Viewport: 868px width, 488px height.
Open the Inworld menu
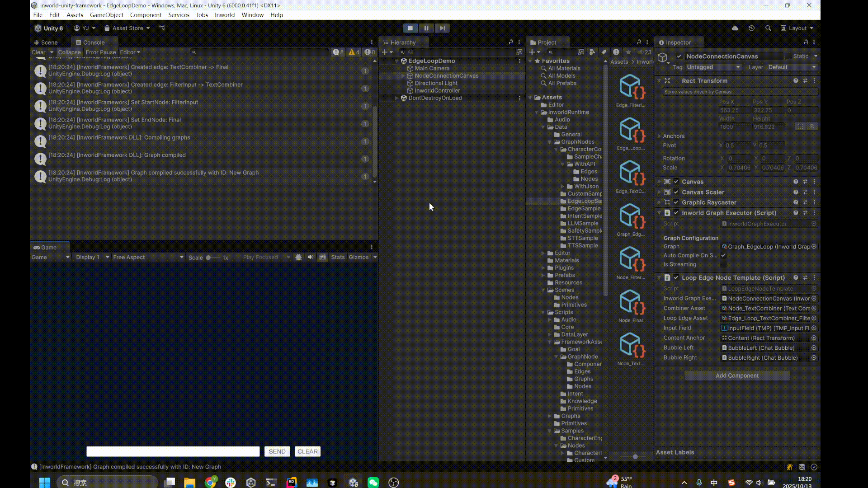224,15
